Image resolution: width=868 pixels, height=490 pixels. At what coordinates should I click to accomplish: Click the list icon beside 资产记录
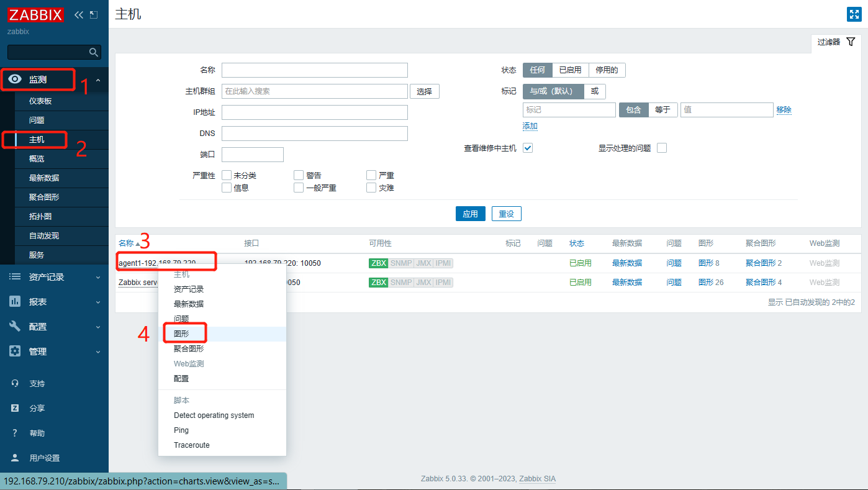tap(15, 277)
